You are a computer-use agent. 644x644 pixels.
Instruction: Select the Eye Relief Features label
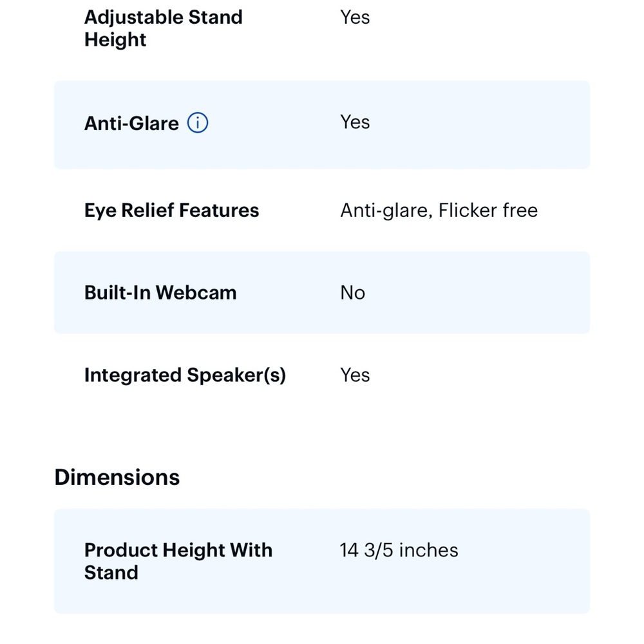point(172,211)
